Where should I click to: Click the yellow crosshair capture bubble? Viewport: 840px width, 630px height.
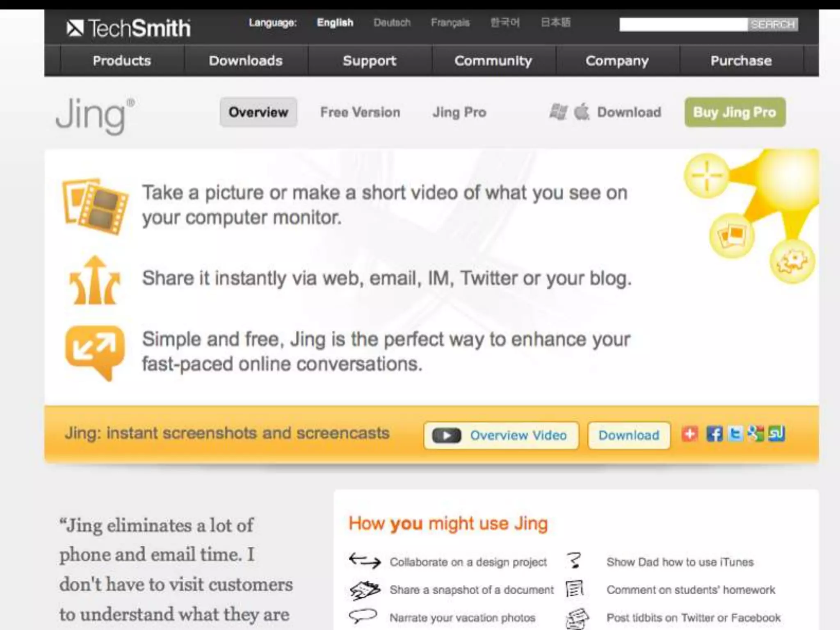click(706, 176)
